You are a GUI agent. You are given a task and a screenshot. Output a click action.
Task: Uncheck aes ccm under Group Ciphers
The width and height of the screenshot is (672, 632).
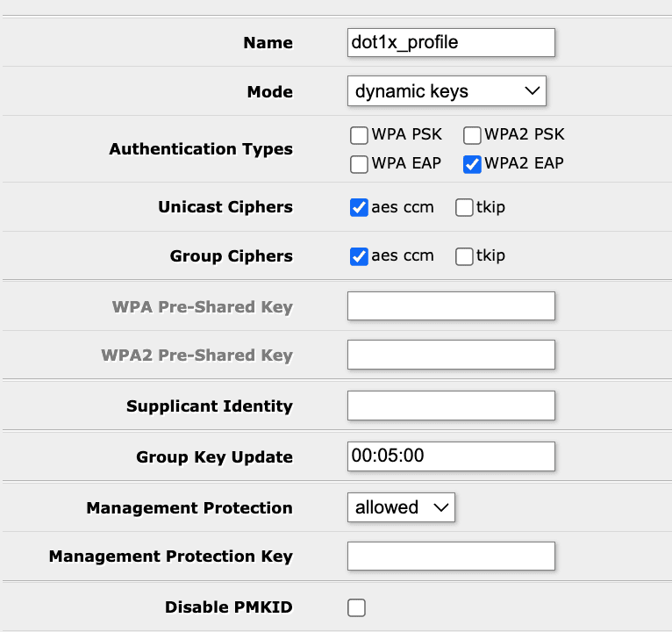pos(359,256)
